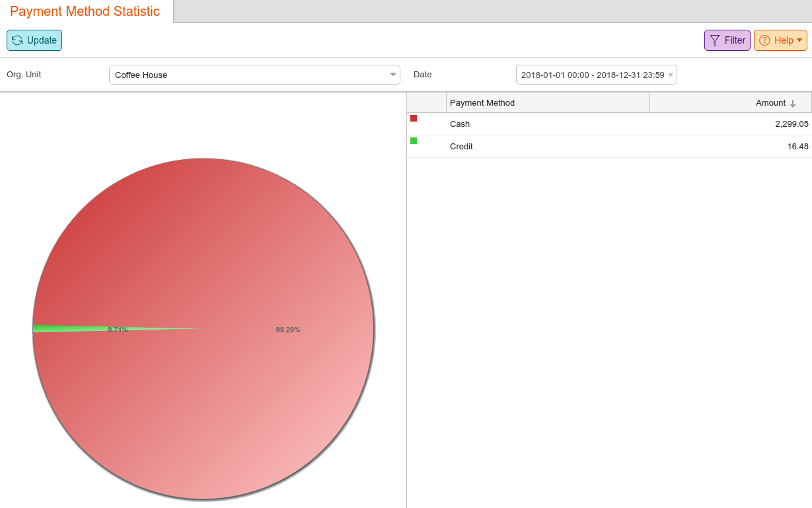
Task: Switch to Payment Method Statistic tab
Action: pyautogui.click(x=85, y=11)
